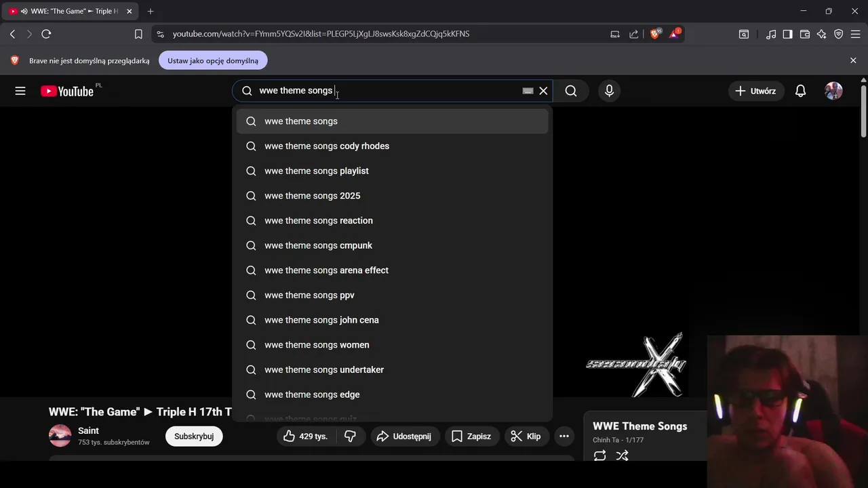Close the WWE The Game browser tab
The image size is (868, 488).
click(x=130, y=12)
